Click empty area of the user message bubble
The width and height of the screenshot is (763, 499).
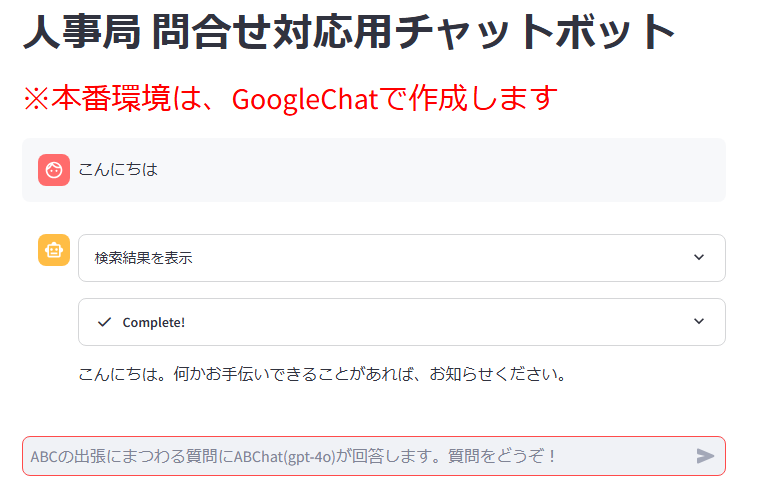(450, 170)
